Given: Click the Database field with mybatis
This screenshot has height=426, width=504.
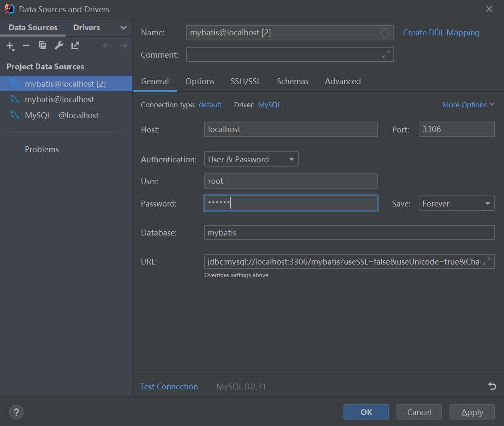Looking at the screenshot, I should [349, 233].
